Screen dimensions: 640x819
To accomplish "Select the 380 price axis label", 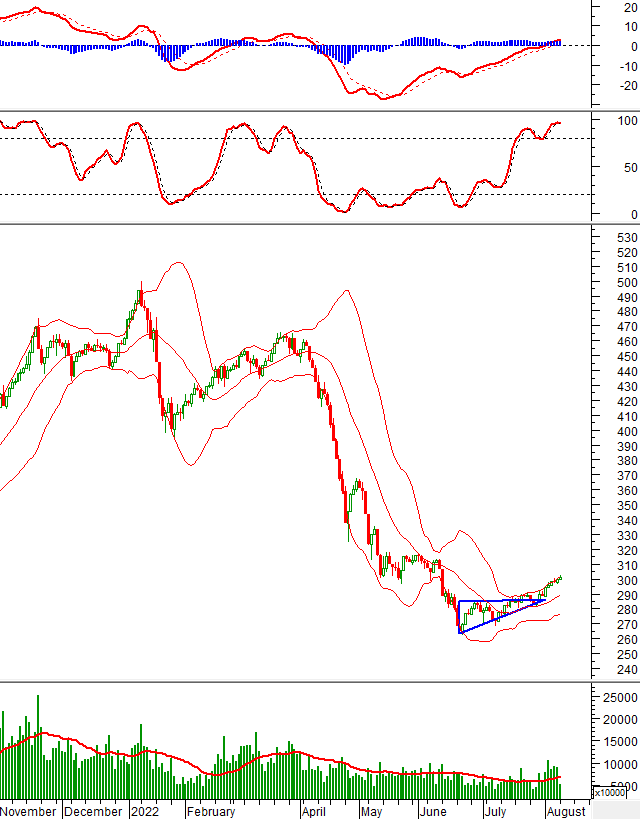I will click(x=627, y=461).
